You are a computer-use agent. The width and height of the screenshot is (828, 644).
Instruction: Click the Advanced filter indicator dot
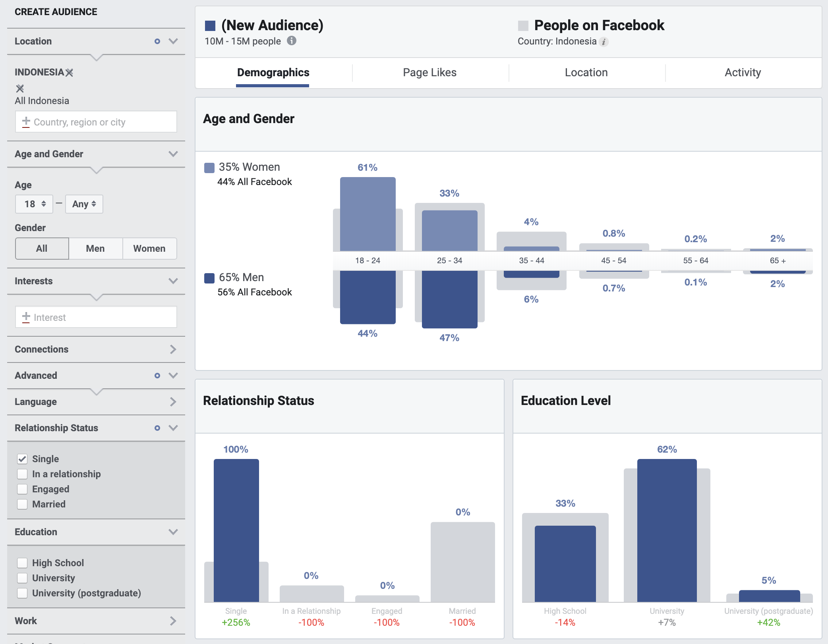click(x=157, y=376)
